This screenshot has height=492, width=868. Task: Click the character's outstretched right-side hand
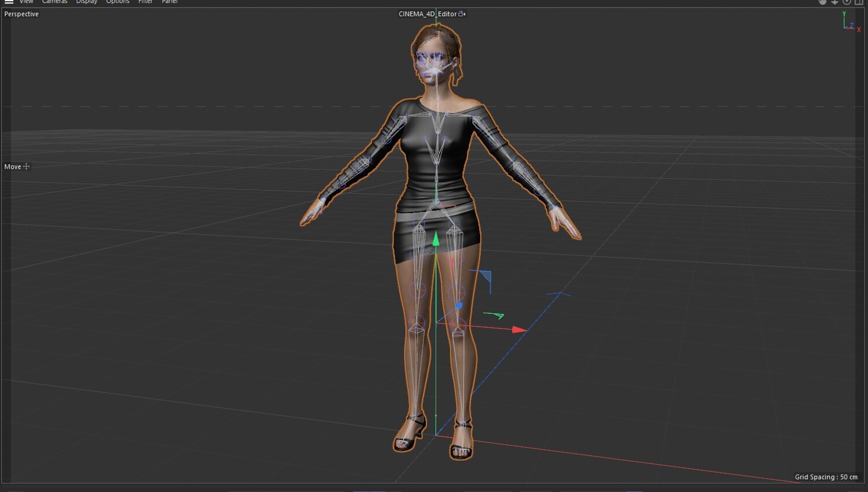coord(564,223)
